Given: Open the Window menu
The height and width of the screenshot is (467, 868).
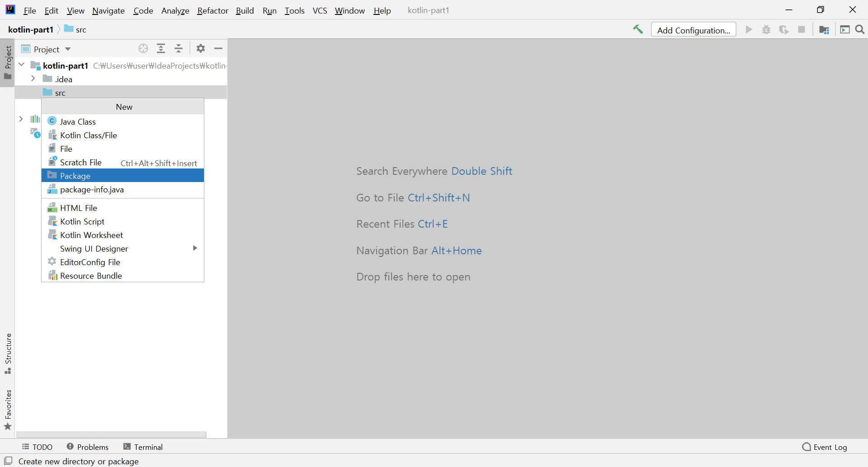Looking at the screenshot, I should 350,10.
